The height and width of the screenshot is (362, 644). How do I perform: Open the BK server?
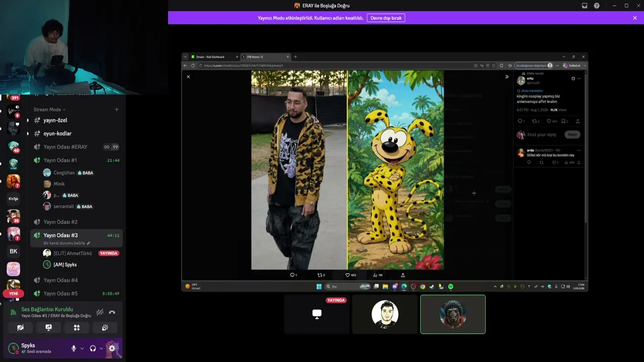click(x=14, y=251)
